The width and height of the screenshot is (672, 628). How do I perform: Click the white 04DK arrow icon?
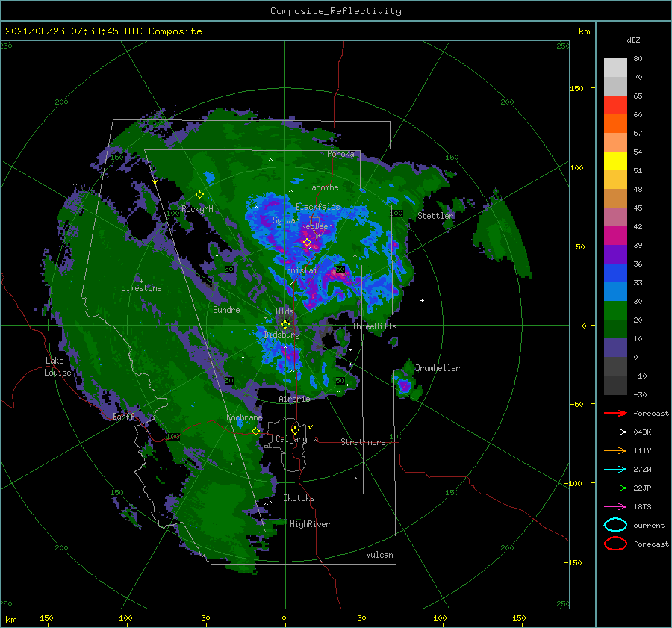(615, 432)
